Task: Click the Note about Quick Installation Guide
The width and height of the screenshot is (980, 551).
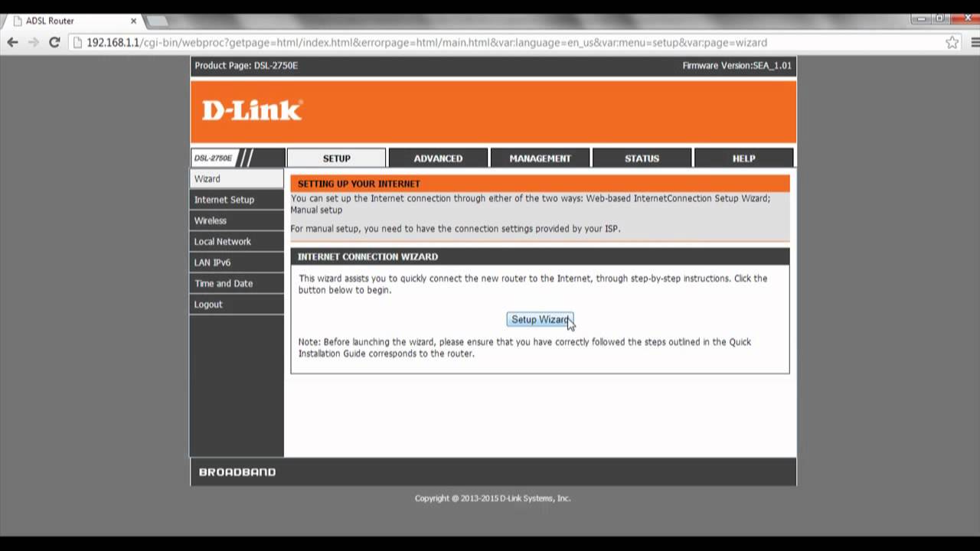Action: pyautogui.click(x=524, y=347)
